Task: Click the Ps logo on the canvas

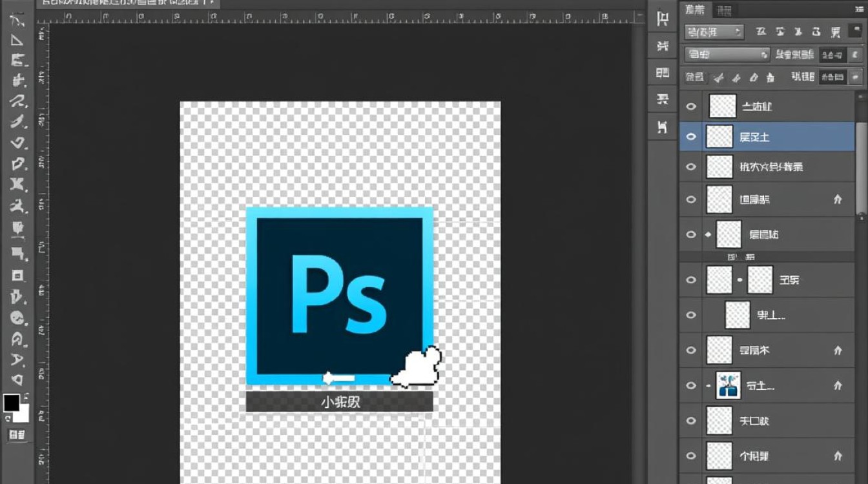Action: (339, 296)
